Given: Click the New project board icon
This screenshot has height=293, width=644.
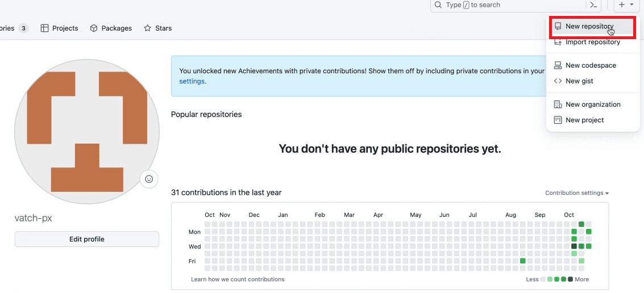Looking at the screenshot, I should tap(558, 120).
